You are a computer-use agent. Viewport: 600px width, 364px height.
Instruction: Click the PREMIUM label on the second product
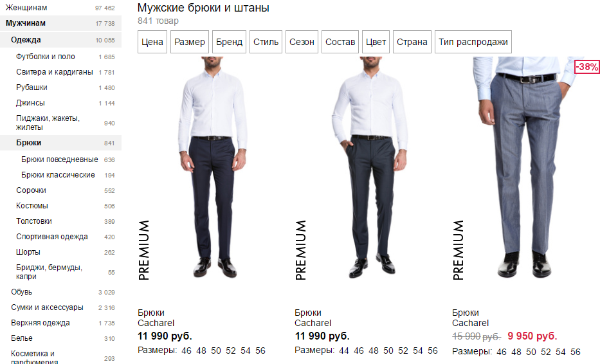[301, 250]
